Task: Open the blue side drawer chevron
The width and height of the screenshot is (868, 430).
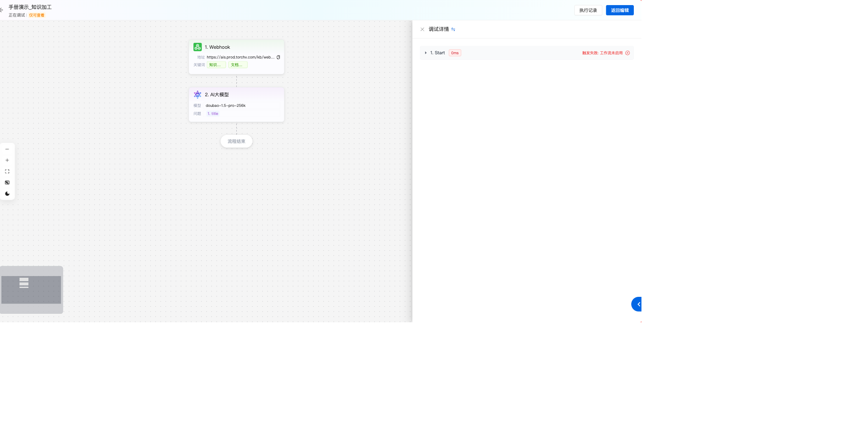Action: [x=637, y=304]
